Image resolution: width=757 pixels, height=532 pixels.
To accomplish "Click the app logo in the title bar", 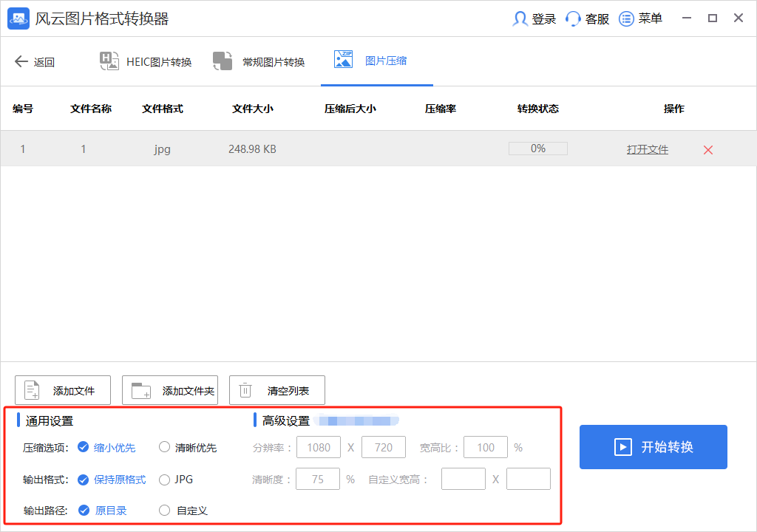I will (18, 18).
